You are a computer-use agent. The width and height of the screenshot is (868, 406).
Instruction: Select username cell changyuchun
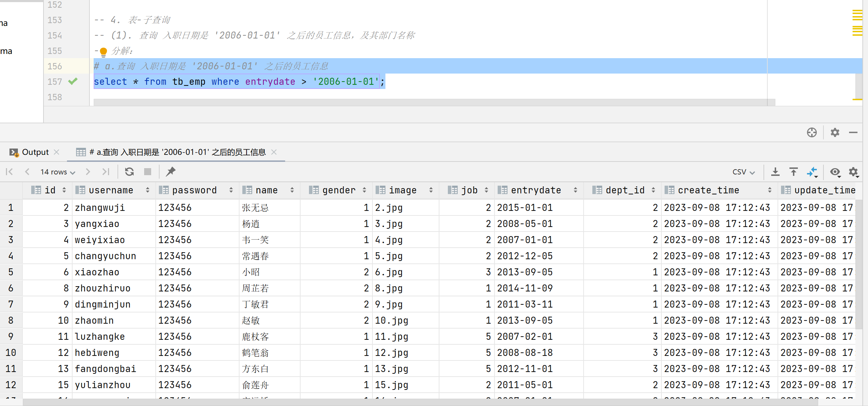point(114,256)
